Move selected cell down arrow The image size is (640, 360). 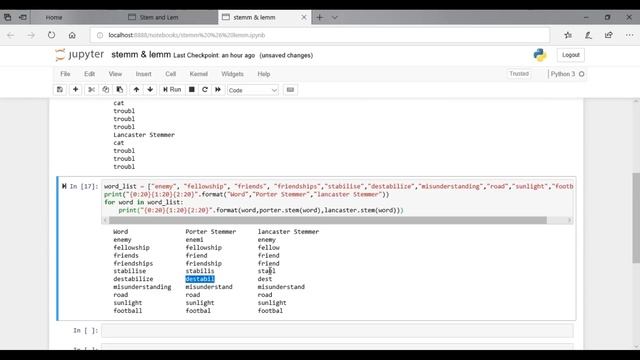click(150, 89)
